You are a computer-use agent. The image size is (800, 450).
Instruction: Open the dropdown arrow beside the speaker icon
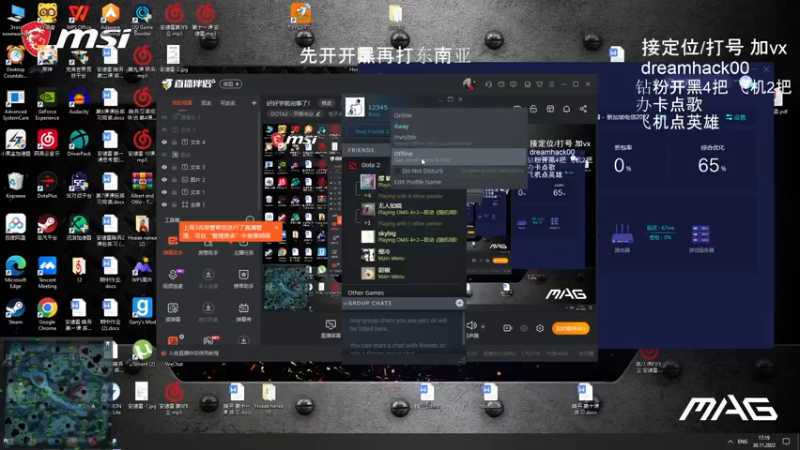click(483, 327)
